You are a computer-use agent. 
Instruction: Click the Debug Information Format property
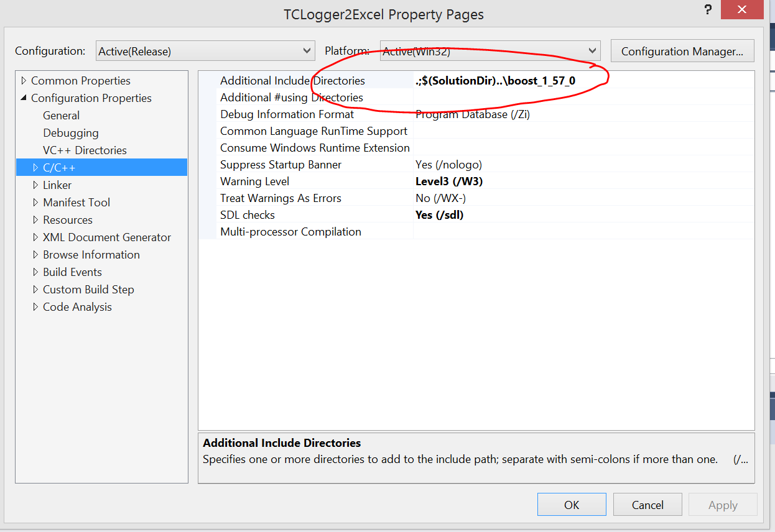(287, 114)
